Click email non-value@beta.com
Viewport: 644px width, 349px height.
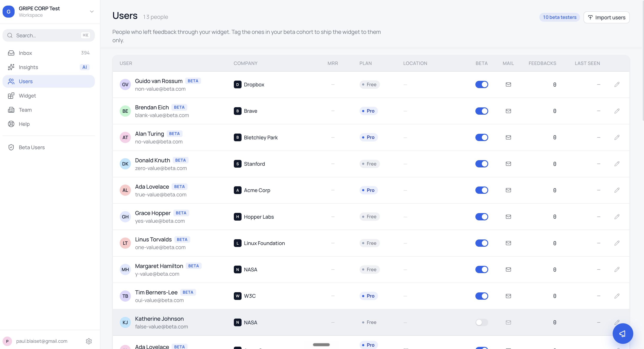point(160,89)
